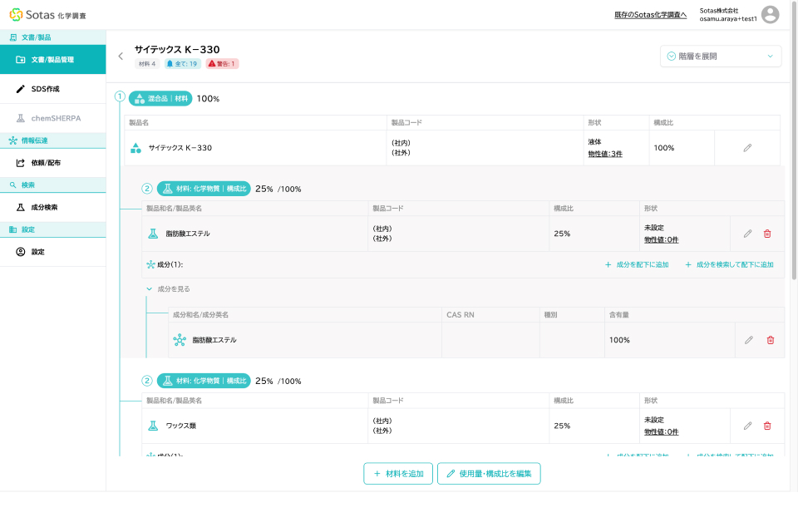Open 依頼/配布 in the sidebar
This screenshot has height=532, width=798.
[x=53, y=163]
